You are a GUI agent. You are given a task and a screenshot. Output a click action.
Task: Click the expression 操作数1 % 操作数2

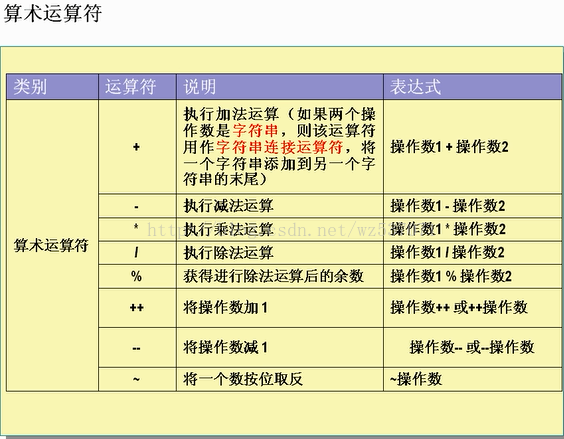pyautogui.click(x=451, y=276)
